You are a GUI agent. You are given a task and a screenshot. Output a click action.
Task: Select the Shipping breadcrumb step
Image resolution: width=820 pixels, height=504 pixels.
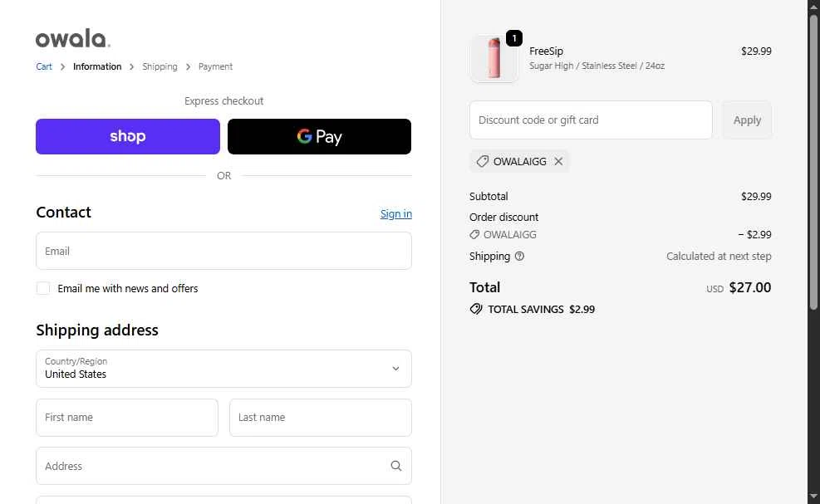160,66
